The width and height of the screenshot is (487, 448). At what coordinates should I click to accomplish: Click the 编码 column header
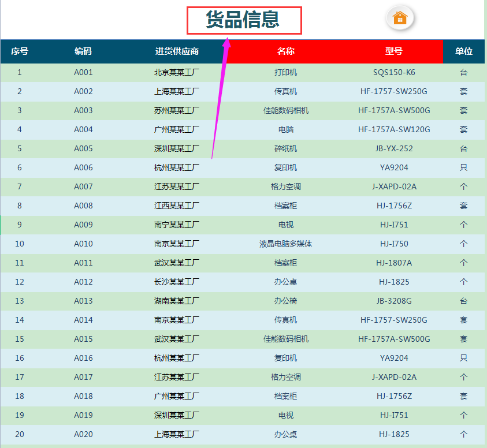click(83, 51)
